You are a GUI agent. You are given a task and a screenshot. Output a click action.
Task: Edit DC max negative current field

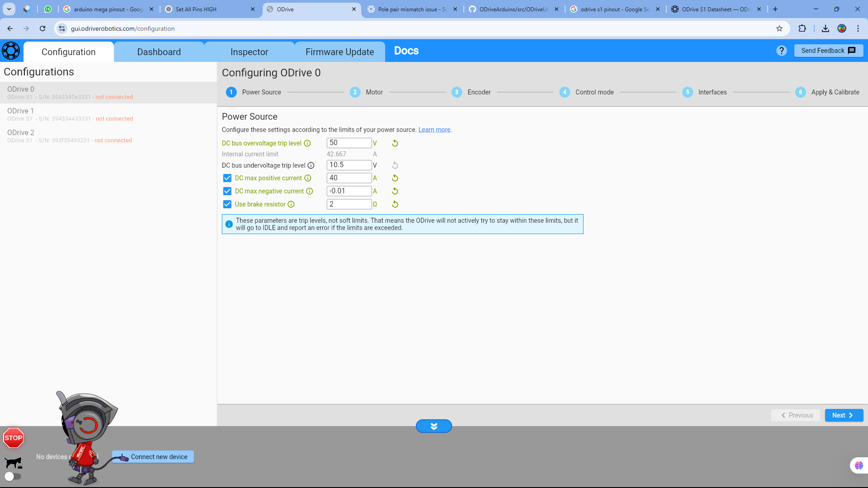(x=349, y=191)
